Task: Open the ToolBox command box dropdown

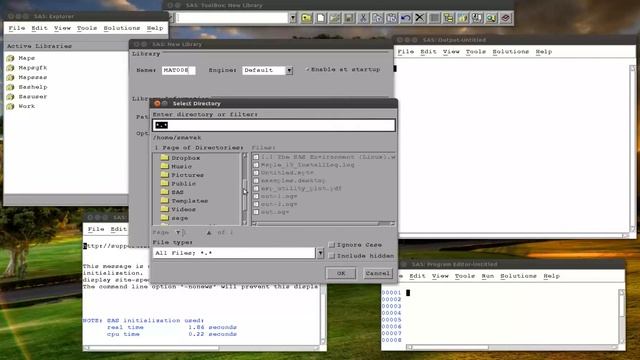Action: (293, 18)
